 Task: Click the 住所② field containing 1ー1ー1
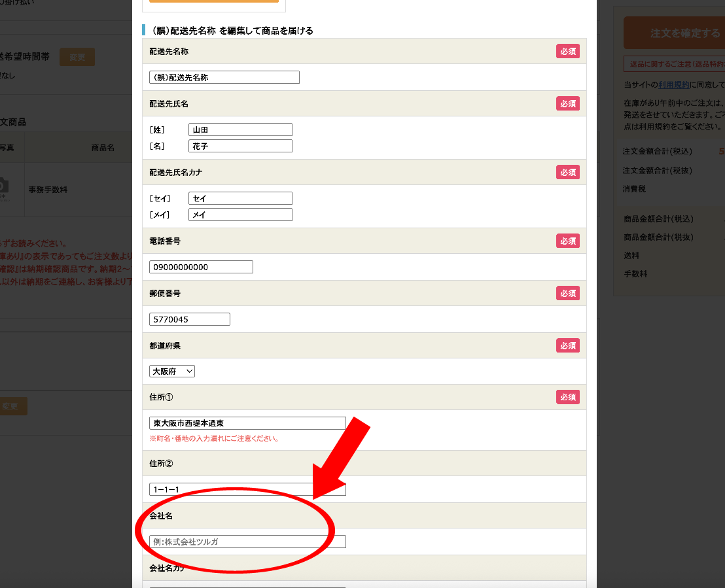click(247, 489)
